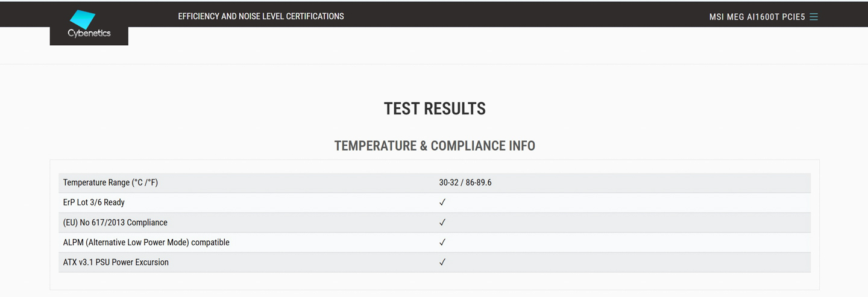Screen dimensions: 868x297
Task: Click the TEST RESULTS heading
Action: (435, 109)
